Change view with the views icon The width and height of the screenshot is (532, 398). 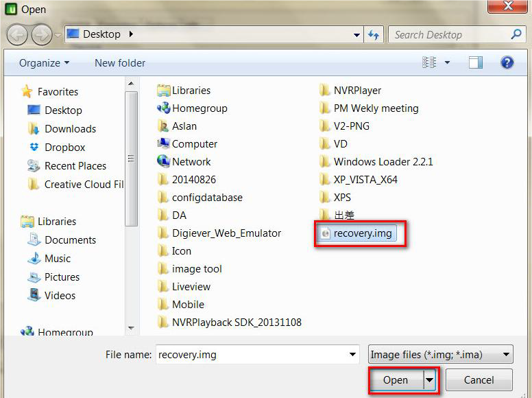[x=429, y=62]
